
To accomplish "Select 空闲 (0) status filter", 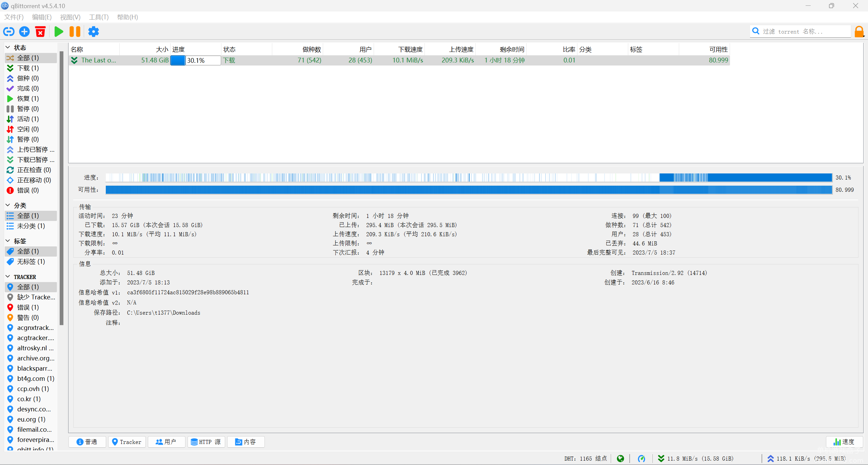I will pos(31,129).
